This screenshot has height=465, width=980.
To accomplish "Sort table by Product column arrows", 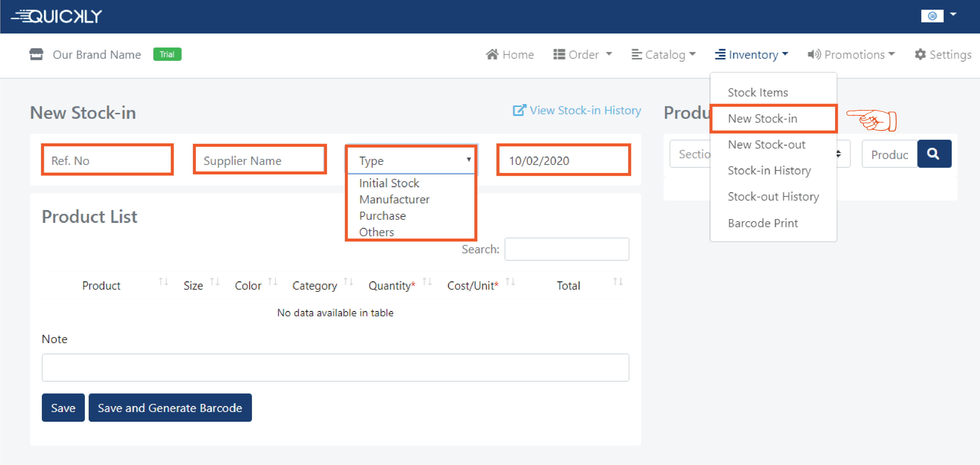I will click(x=163, y=282).
